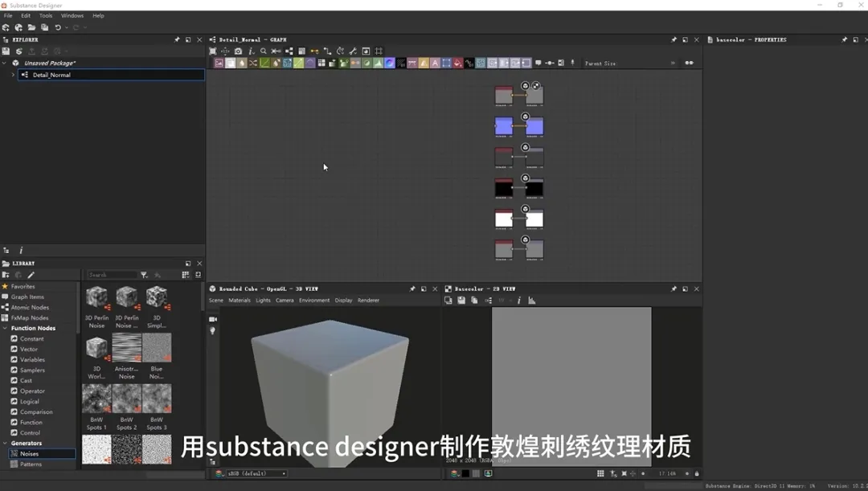The width and height of the screenshot is (868, 491).
Task: Click the pencil edit icon in the Library toolbar
Action: tap(31, 275)
